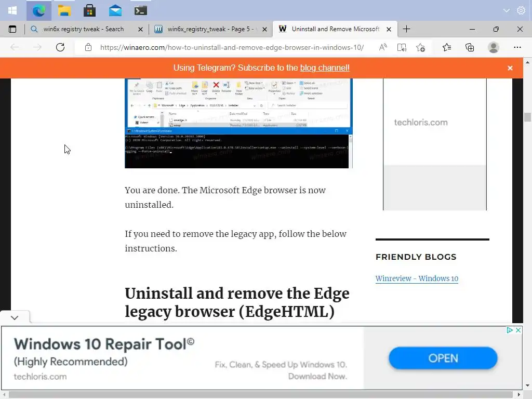
Task: Go back to previous page
Action: (x=15, y=47)
